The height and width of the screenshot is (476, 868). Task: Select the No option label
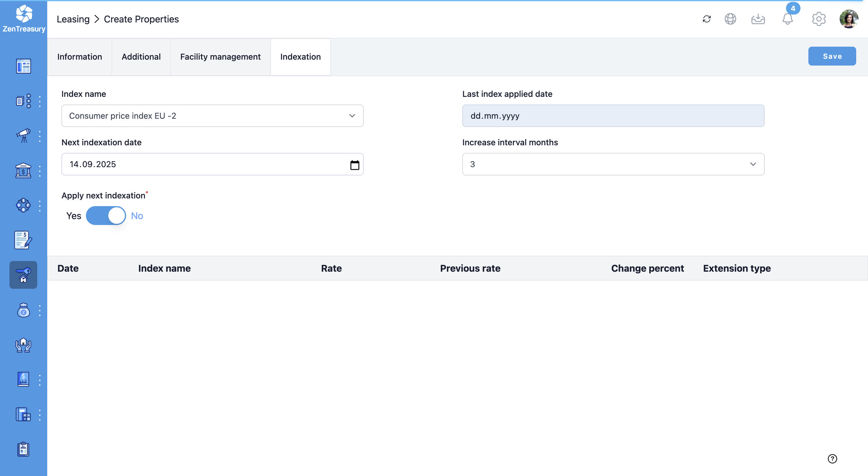tap(137, 216)
